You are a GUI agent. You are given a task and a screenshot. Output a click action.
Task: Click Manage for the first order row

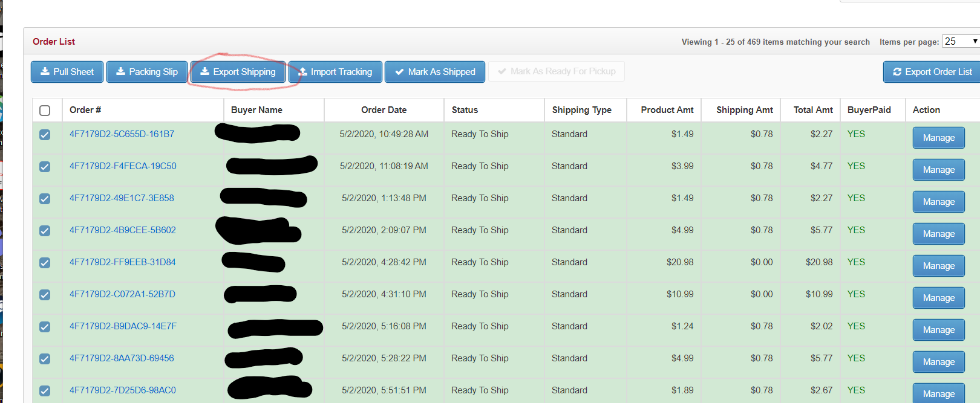tap(938, 138)
